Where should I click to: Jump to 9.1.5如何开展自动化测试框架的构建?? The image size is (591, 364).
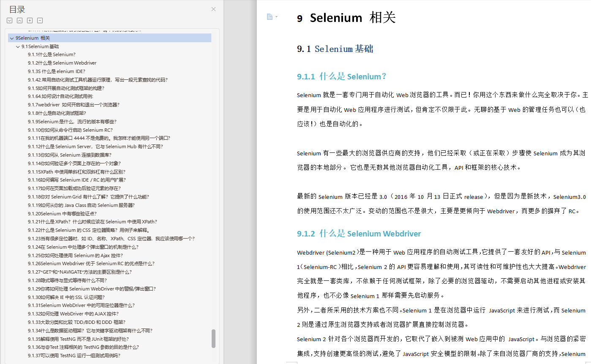click(66, 88)
